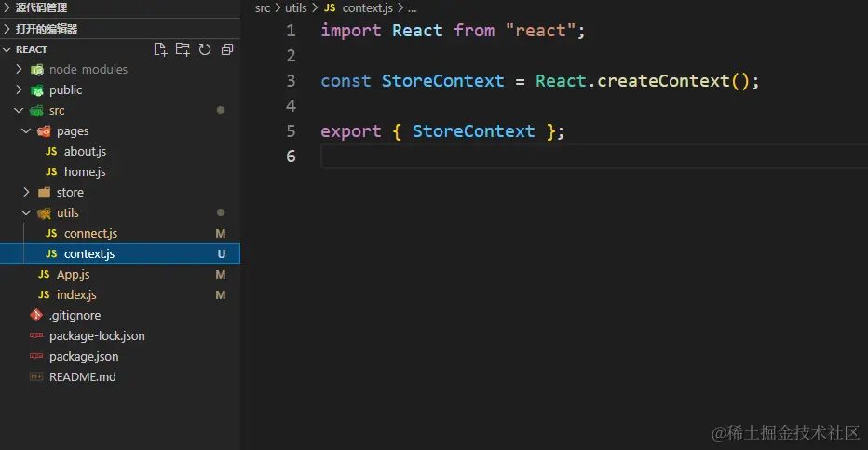Collapse the REACT project section
Image resolution: width=868 pixels, height=450 pixels.
pyautogui.click(x=7, y=49)
